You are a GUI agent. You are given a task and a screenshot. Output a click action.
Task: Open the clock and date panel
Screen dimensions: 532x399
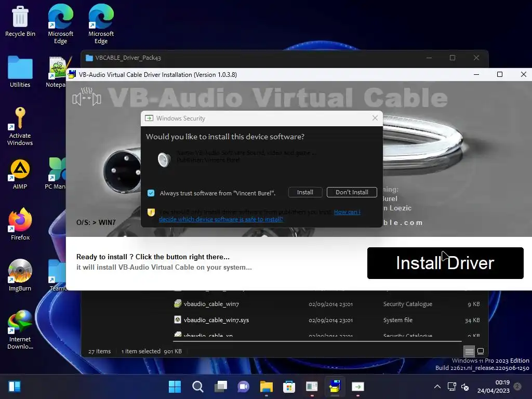coord(494,387)
